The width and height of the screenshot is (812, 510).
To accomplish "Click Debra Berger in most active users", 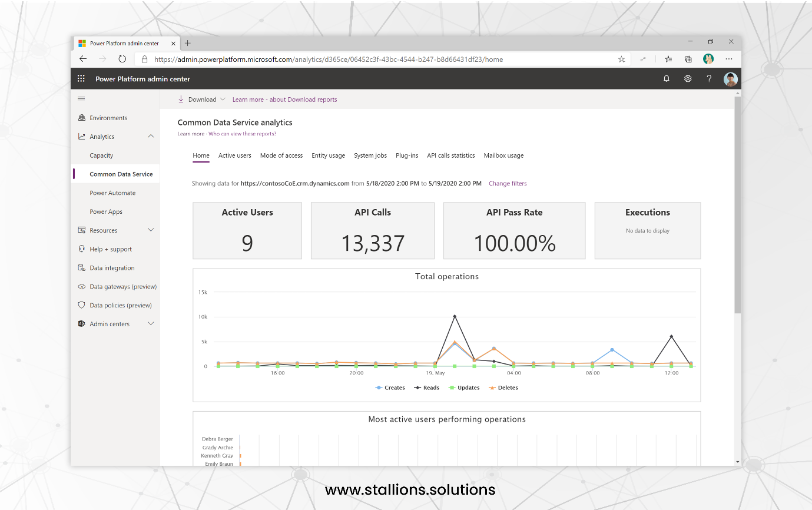I will (x=217, y=439).
